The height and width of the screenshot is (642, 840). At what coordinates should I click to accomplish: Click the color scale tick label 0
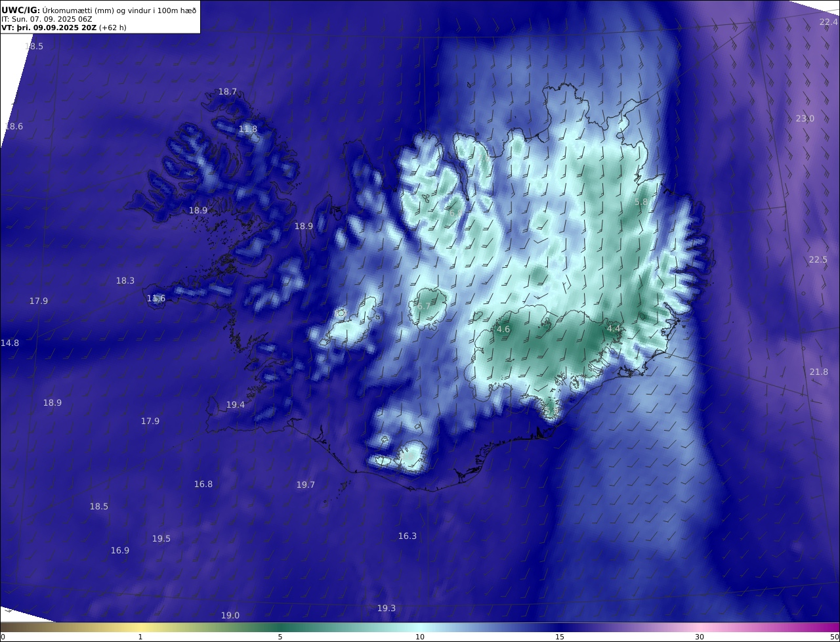3,637
